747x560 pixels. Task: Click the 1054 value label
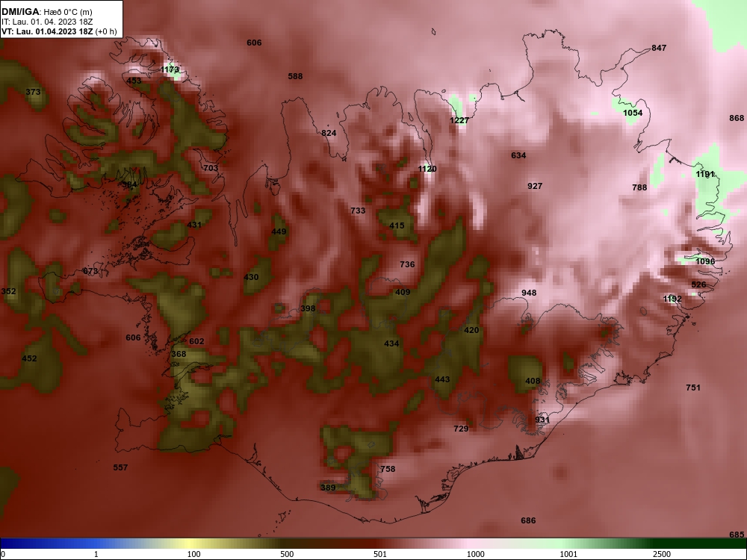[x=633, y=113]
